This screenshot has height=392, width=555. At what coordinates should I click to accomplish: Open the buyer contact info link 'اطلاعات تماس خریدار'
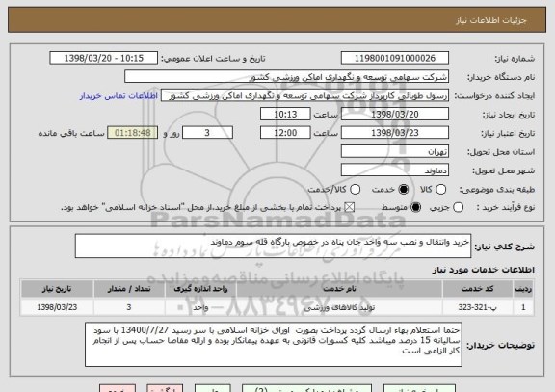click(119, 96)
